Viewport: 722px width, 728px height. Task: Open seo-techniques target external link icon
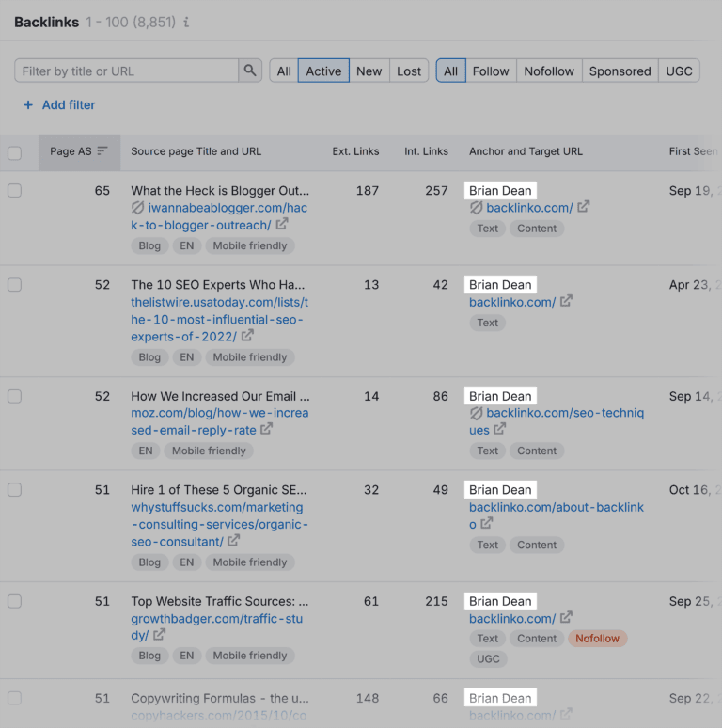tap(500, 429)
